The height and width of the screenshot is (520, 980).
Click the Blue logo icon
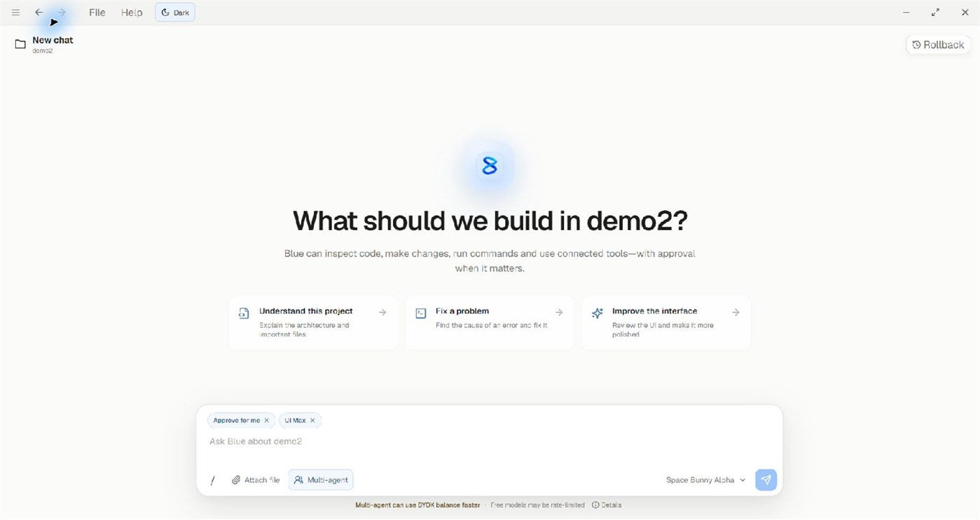(x=490, y=166)
